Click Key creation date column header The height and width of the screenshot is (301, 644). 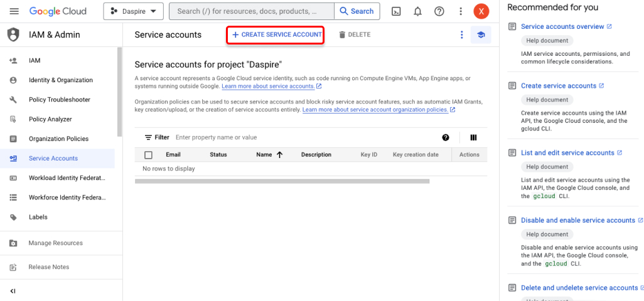click(416, 155)
